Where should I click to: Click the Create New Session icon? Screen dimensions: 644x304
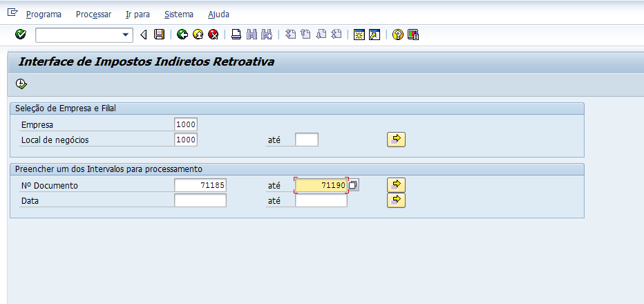pyautogui.click(x=359, y=35)
